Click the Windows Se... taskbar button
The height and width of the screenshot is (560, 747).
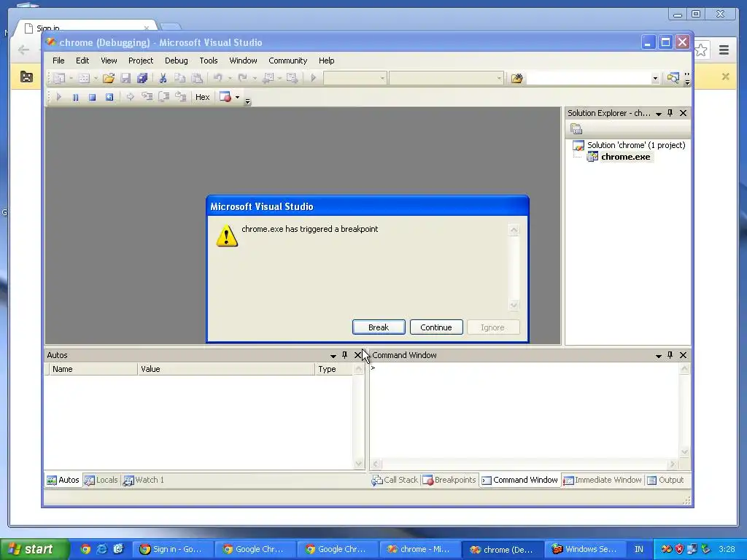(586, 549)
